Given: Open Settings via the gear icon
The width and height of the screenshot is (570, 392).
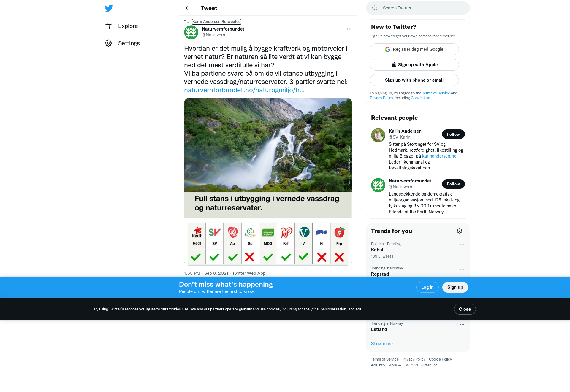Looking at the screenshot, I should point(108,43).
